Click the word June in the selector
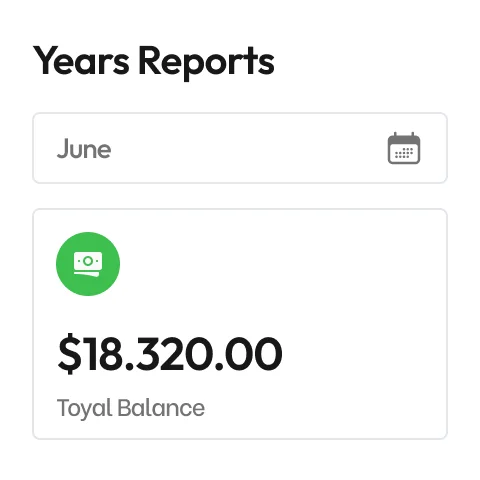 point(84,149)
